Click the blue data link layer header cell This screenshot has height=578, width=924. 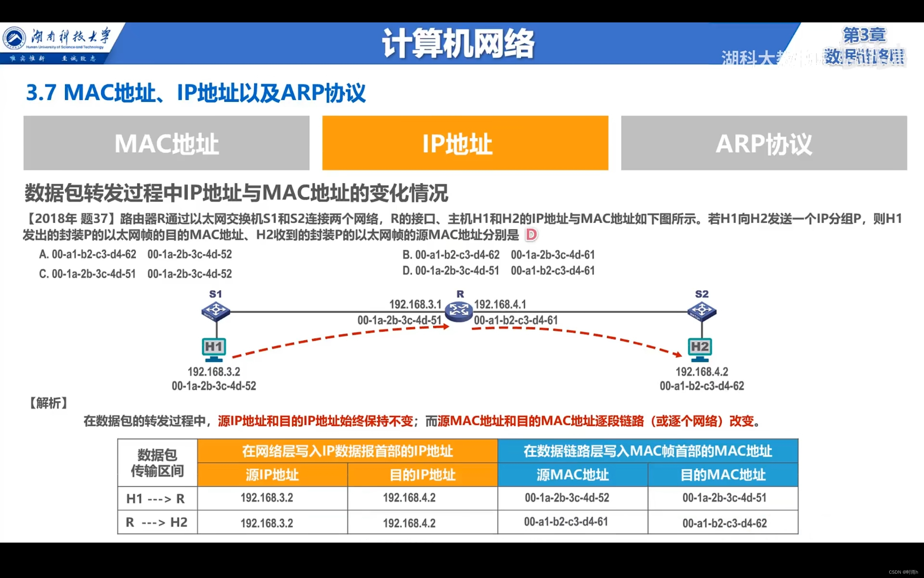[648, 451]
